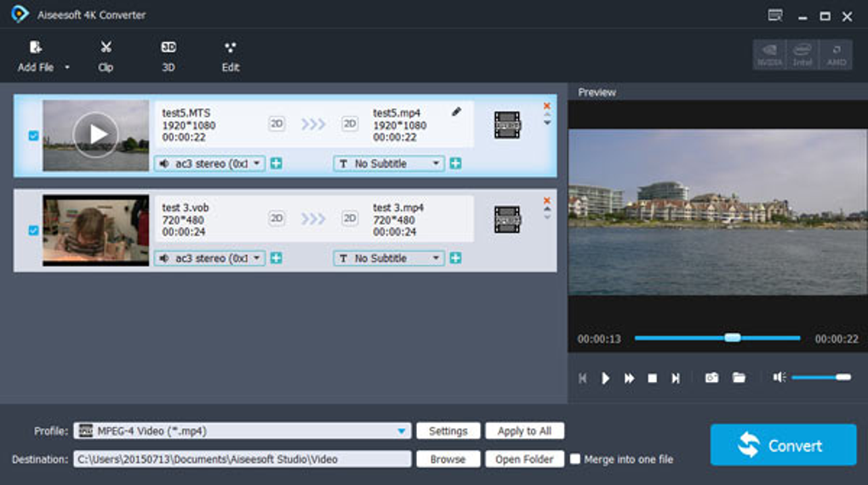The width and height of the screenshot is (868, 485).
Task: Open the feedback icon in title bar
Action: (x=775, y=15)
